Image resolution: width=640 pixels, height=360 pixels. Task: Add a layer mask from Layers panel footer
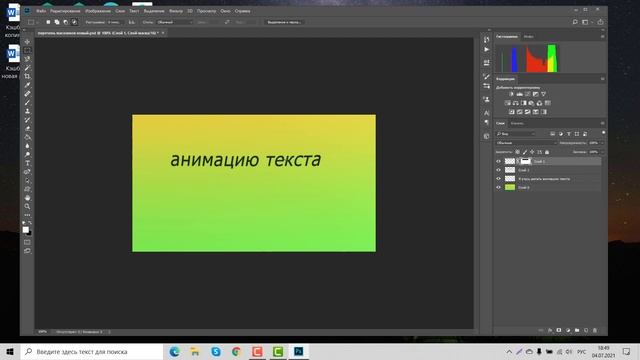[x=559, y=330]
